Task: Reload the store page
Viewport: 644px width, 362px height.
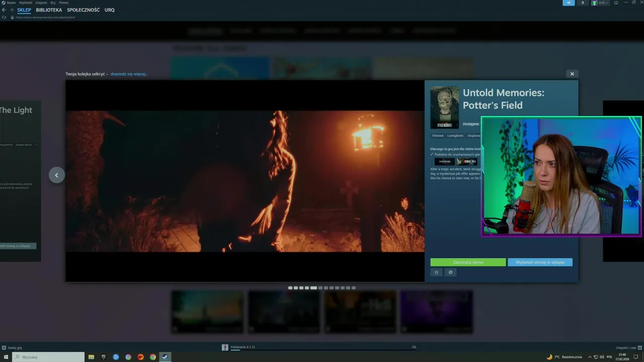Action: 5,17
